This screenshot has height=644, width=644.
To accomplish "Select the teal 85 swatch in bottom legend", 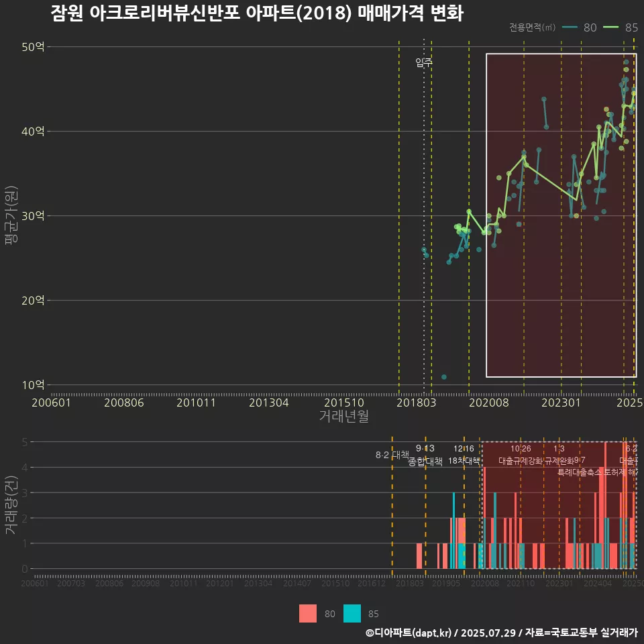I will pos(352,614).
